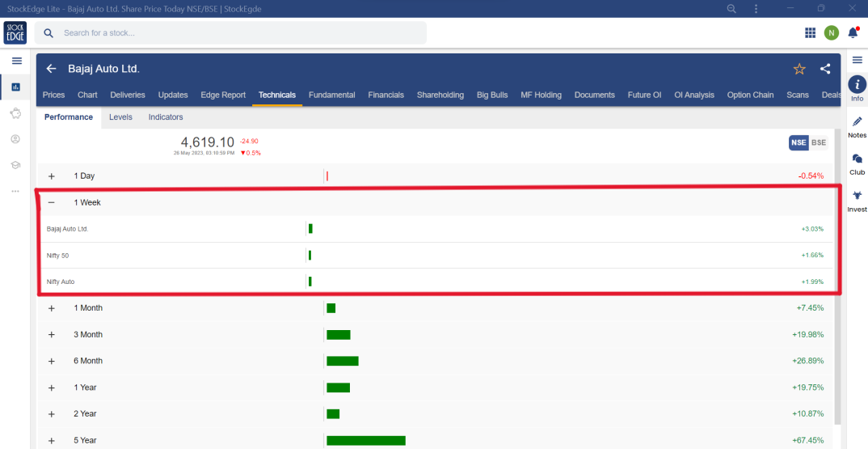
Task: Collapse the 1 Week performance row
Action: pos(52,202)
